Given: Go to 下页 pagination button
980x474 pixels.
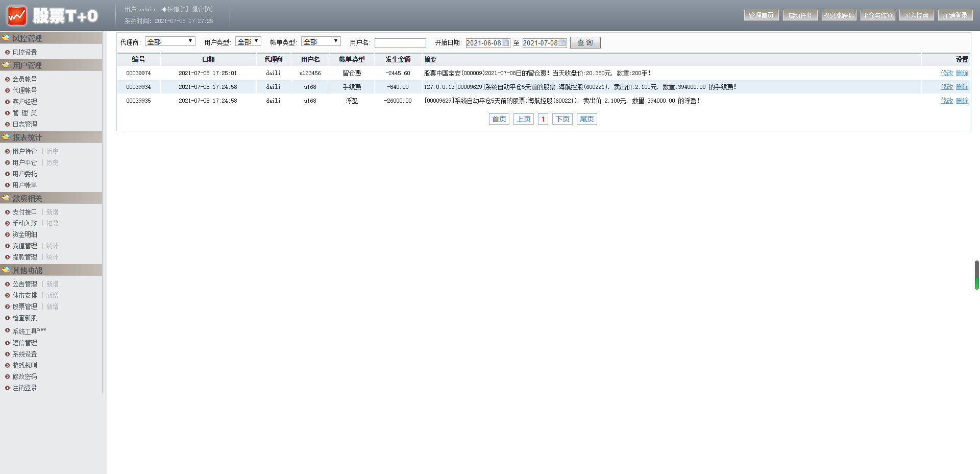Looking at the screenshot, I should 562,119.
